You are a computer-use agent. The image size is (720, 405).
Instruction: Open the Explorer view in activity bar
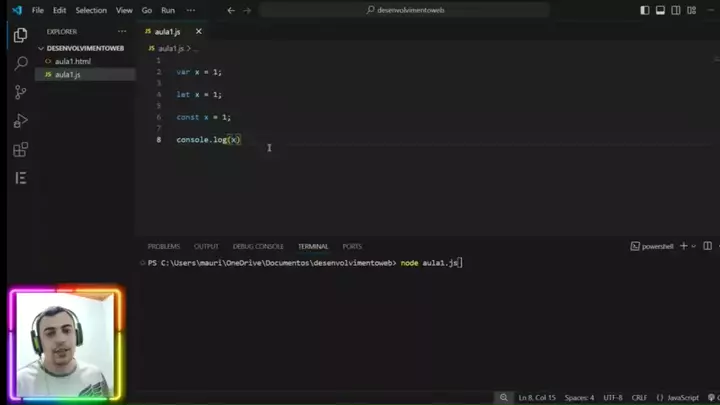tap(20, 35)
